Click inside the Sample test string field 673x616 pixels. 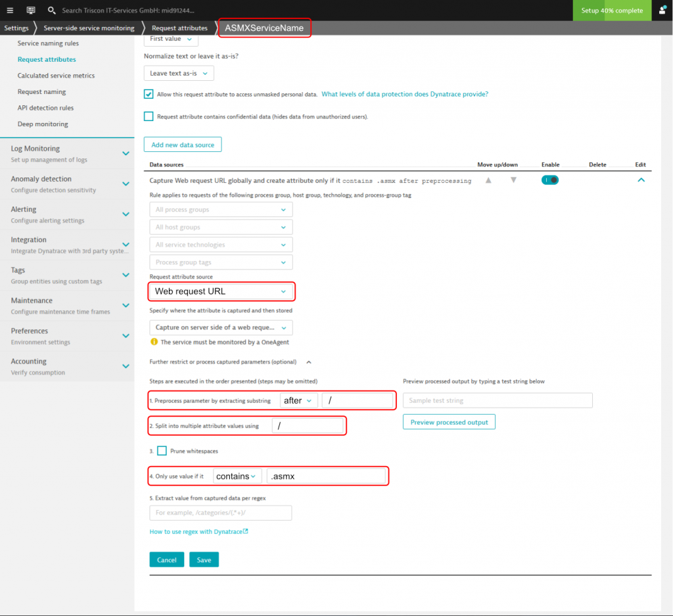pos(497,400)
